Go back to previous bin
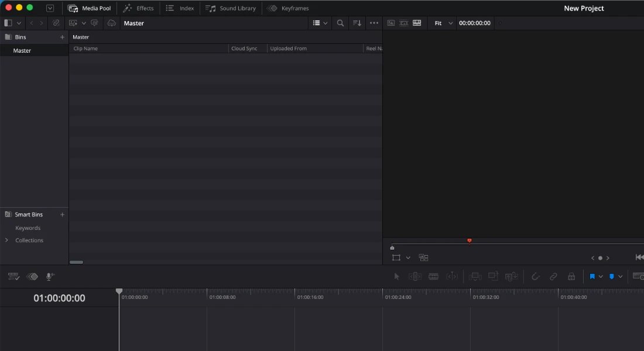644x351 pixels. 32,23
